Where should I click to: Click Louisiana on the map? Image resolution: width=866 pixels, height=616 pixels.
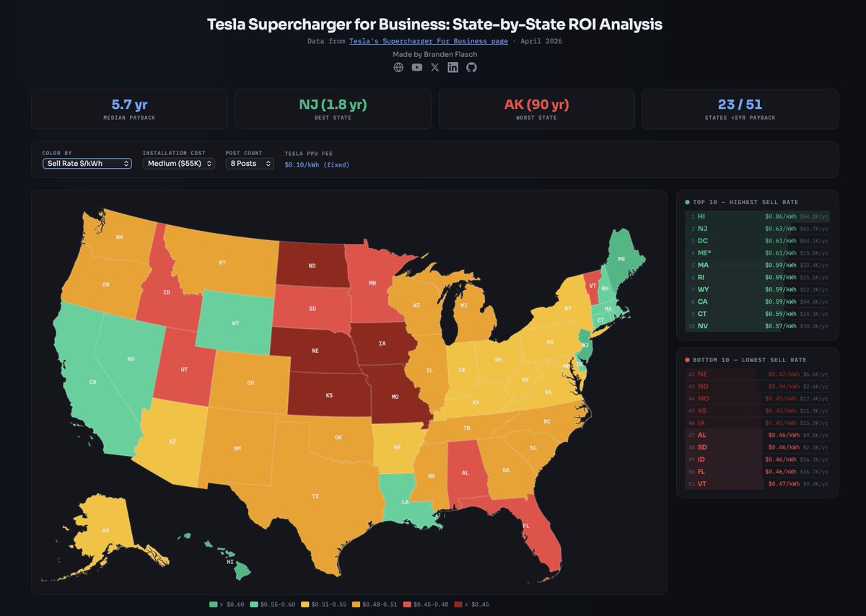click(x=406, y=501)
